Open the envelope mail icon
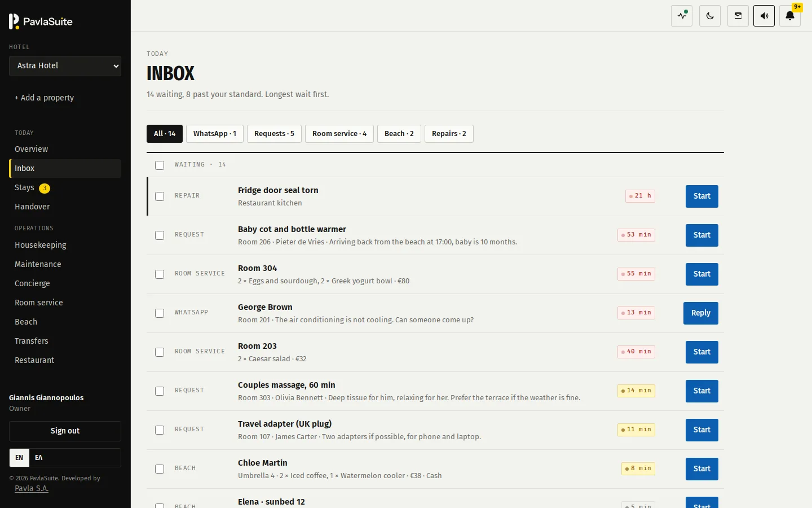The width and height of the screenshot is (812, 508). click(738, 16)
